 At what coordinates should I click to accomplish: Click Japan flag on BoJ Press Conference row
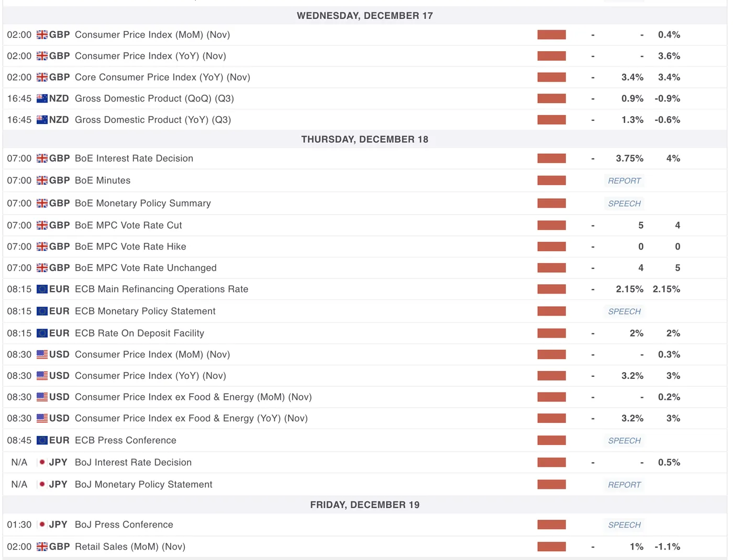tap(42, 524)
